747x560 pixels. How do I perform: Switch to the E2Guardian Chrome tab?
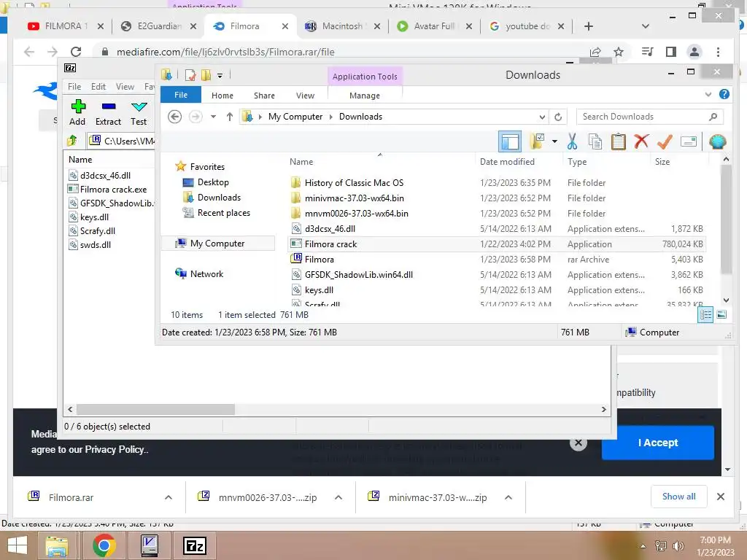coord(158,26)
